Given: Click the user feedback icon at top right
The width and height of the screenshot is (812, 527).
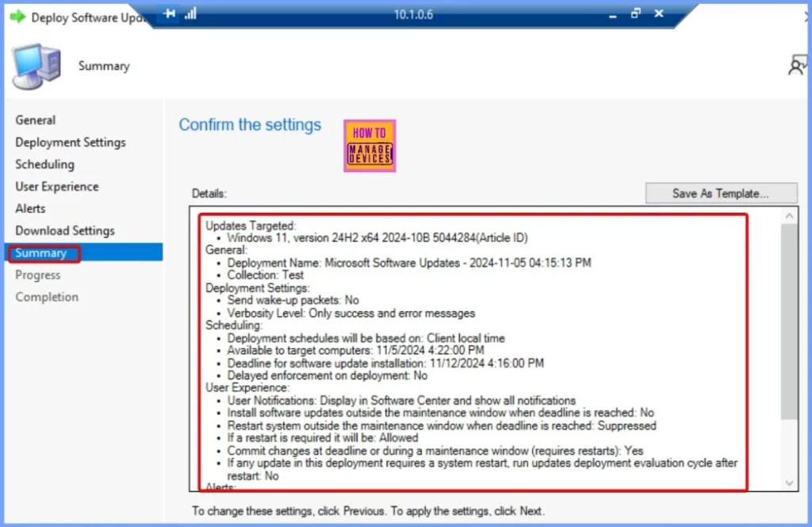Looking at the screenshot, I should 797,65.
